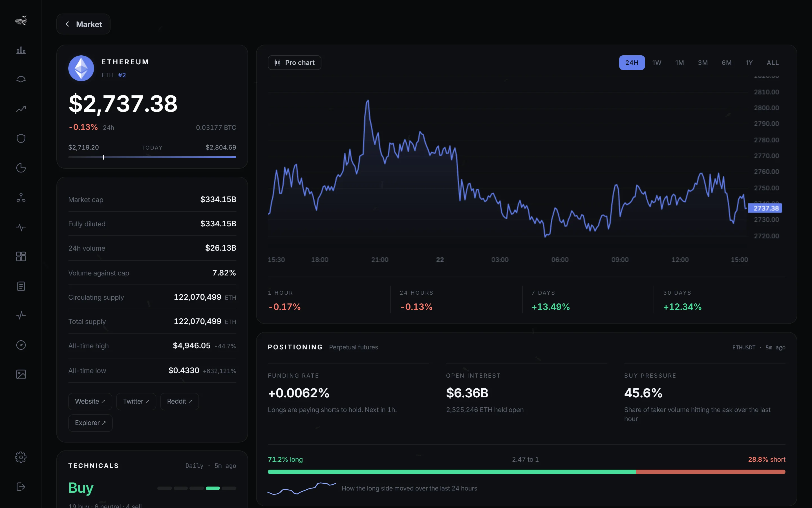Switch chart to 3M range
The width and height of the screenshot is (812, 508).
[703, 63]
